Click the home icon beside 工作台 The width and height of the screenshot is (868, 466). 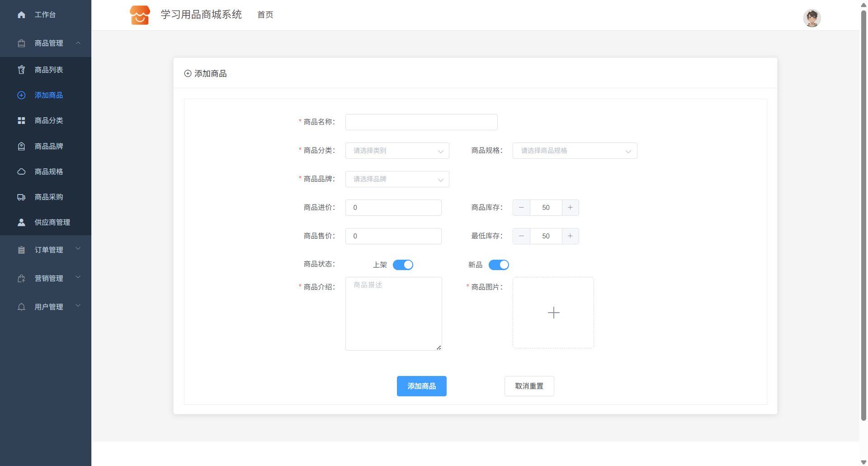21,15
